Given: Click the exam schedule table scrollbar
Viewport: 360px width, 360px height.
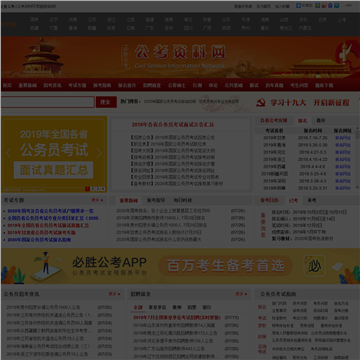Looking at the screenshot, I should click(357, 158).
